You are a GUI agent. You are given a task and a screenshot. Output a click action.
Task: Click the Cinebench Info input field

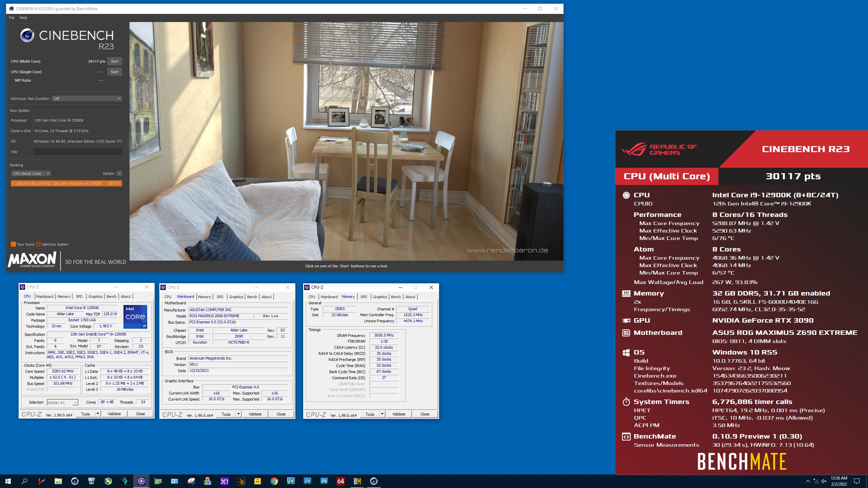coord(77,152)
